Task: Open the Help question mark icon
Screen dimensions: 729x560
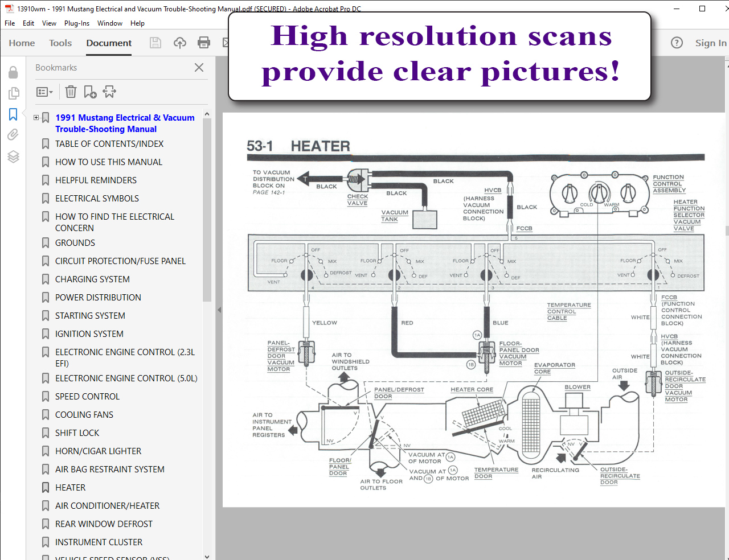Action: point(677,43)
